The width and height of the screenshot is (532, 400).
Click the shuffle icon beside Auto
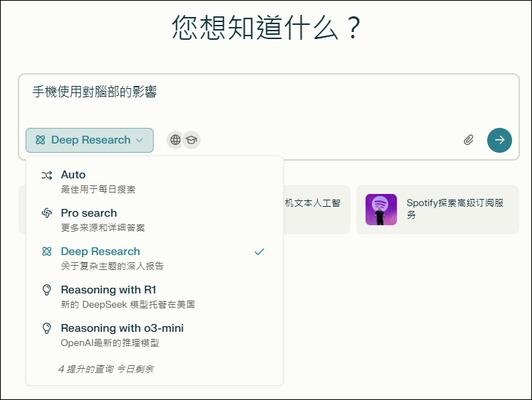pyautogui.click(x=47, y=175)
